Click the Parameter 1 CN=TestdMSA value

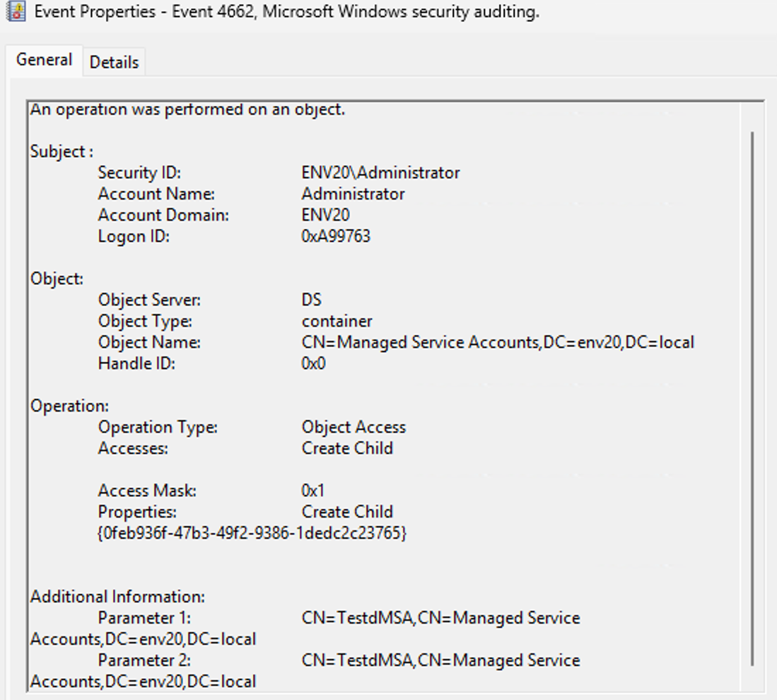[440, 618]
